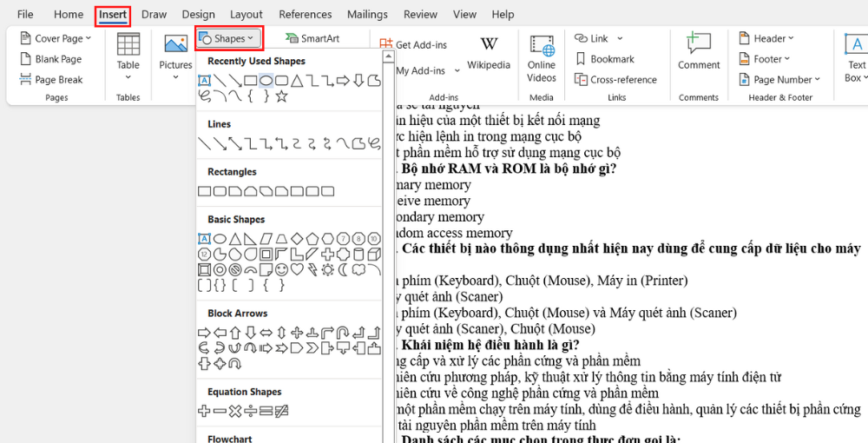Expand My Add-ins dropdown arrow
This screenshot has height=443, width=868.
tap(457, 70)
